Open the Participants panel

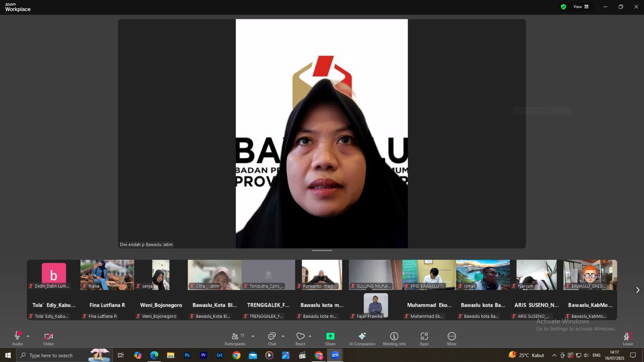[x=235, y=338]
